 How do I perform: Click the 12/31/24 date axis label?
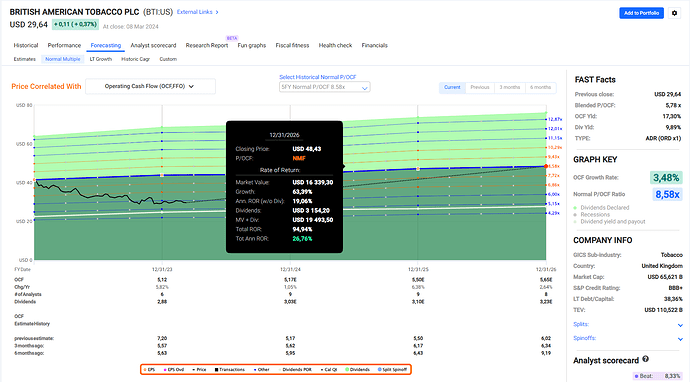[290, 269]
